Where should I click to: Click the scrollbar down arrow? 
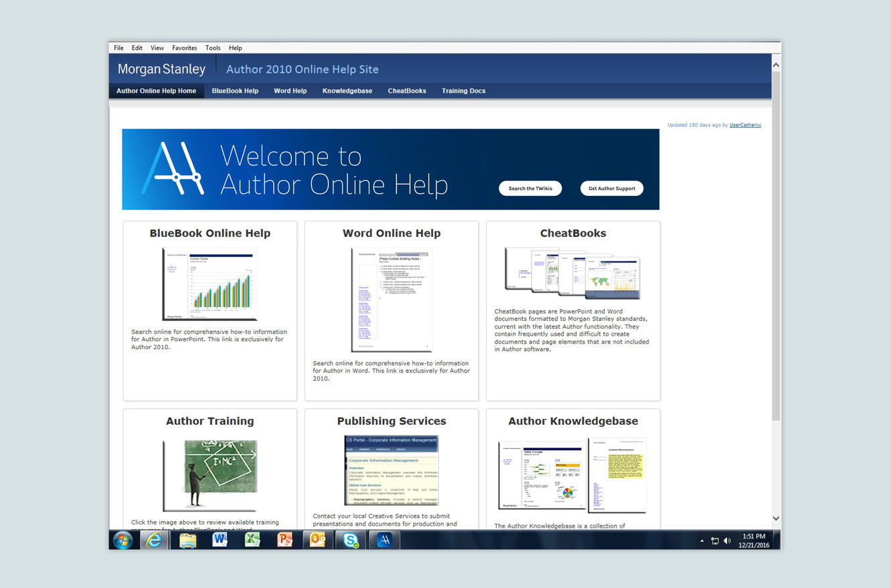coord(776,518)
